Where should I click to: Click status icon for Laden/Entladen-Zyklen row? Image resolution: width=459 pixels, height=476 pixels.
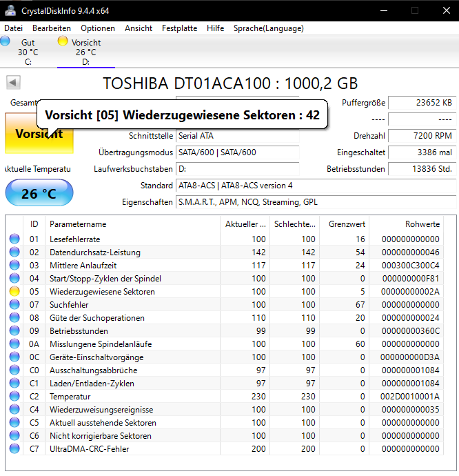14,383
